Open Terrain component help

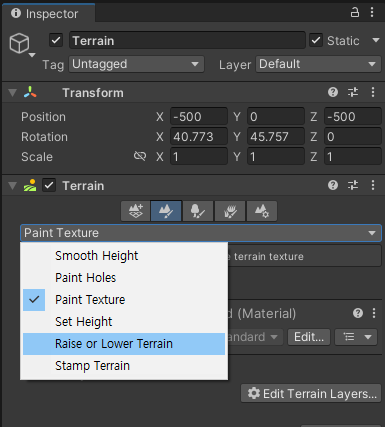pyautogui.click(x=333, y=185)
